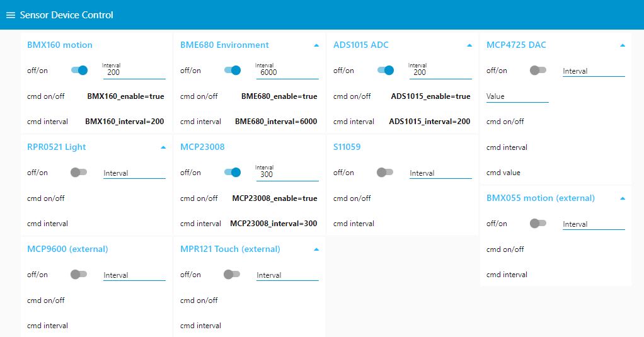The image size is (644, 337).
Task: Click the MCP4725 DAC group title
Action: (x=516, y=45)
